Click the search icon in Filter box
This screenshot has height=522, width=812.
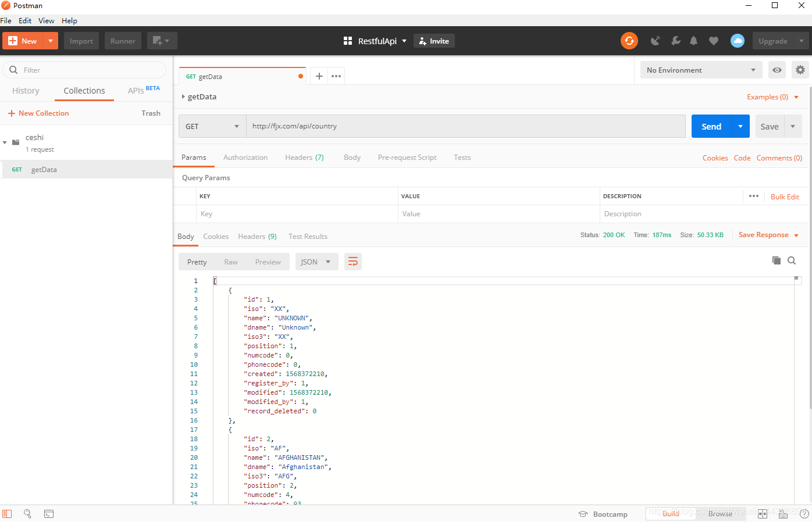tap(13, 70)
